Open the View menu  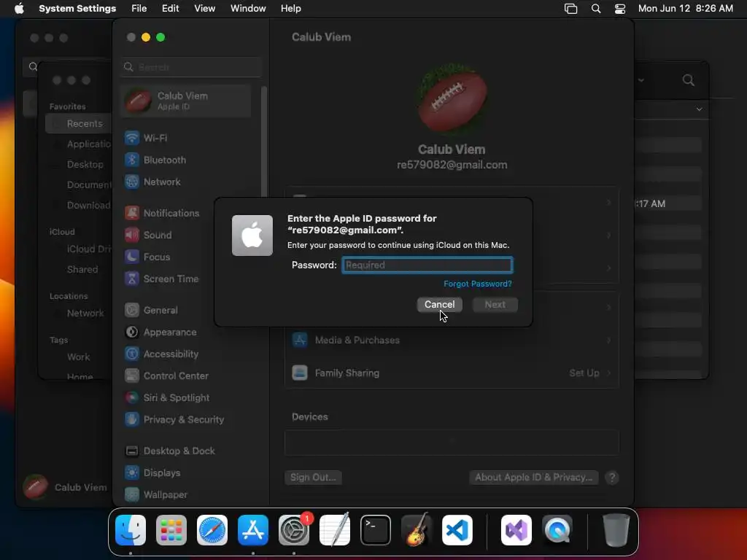pos(204,9)
